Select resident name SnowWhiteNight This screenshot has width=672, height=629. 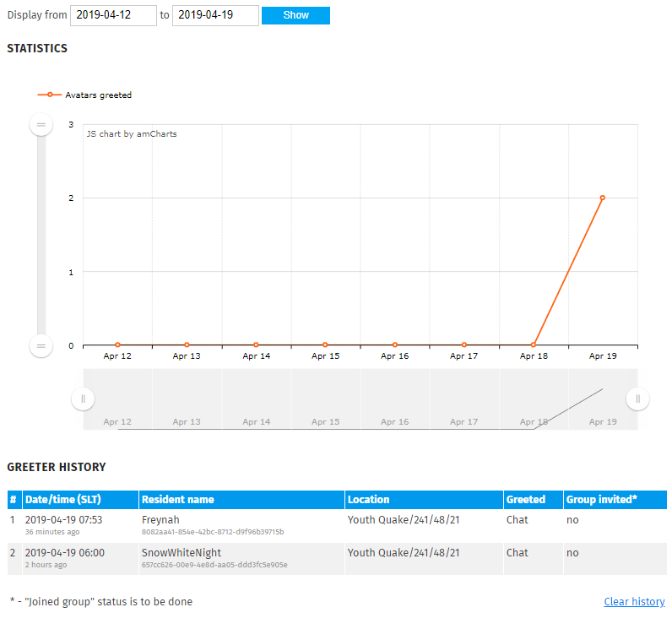pyautogui.click(x=182, y=553)
